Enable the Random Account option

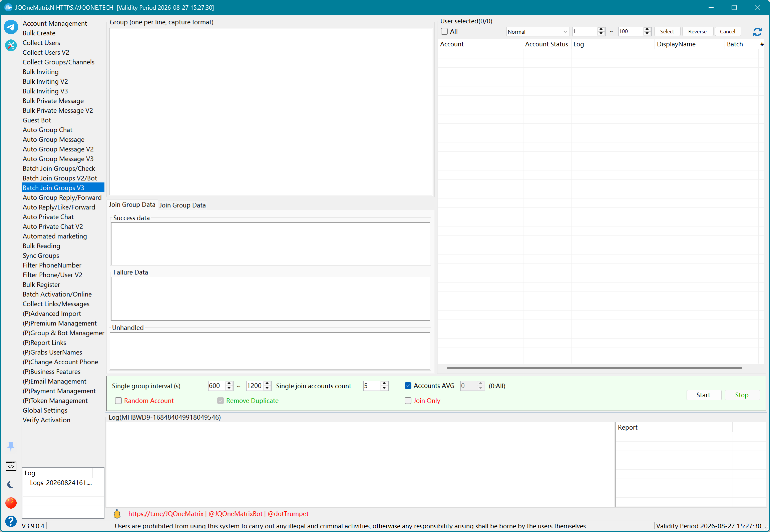click(118, 401)
